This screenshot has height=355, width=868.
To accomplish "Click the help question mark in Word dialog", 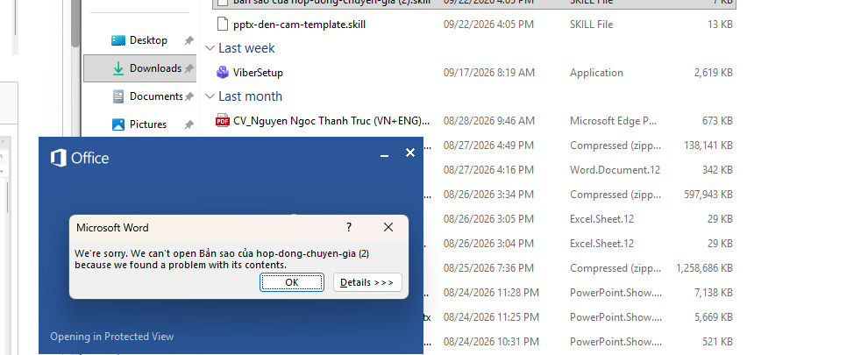I will tap(349, 227).
